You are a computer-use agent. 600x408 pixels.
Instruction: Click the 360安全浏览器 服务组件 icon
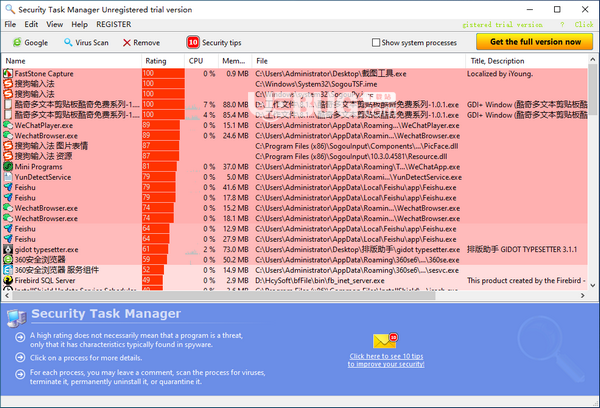[8, 270]
